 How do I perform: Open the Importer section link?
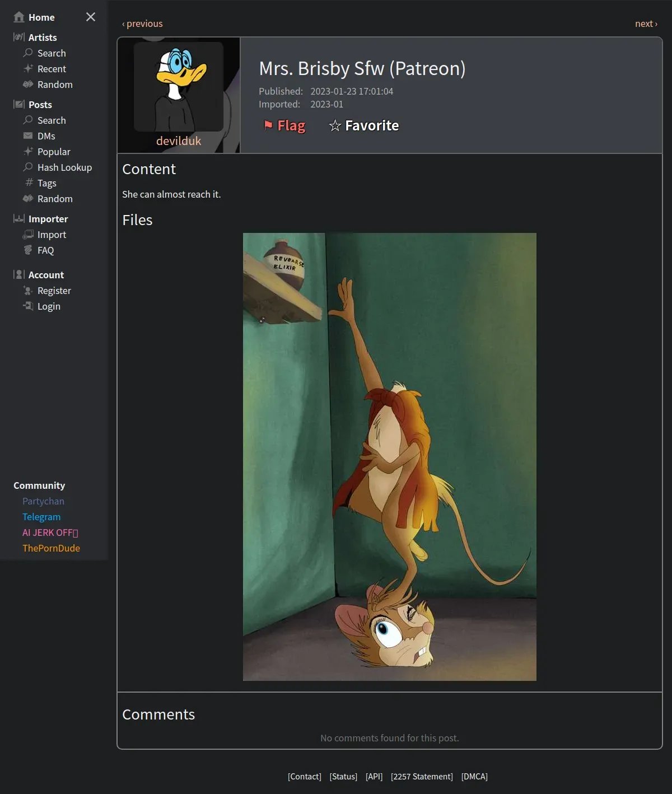48,218
